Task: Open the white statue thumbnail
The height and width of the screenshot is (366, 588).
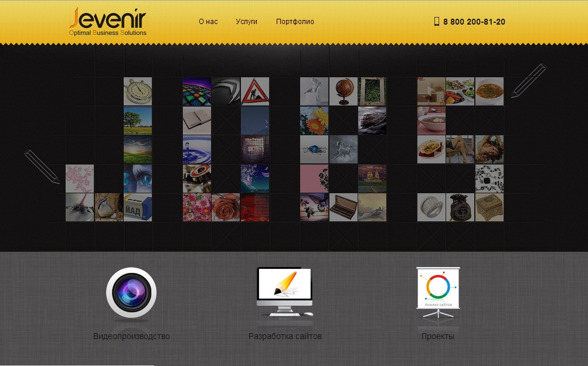Action: [314, 91]
